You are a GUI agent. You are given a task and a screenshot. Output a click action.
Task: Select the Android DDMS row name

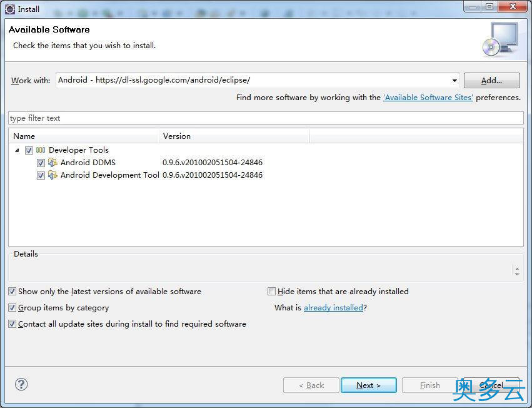coord(88,163)
